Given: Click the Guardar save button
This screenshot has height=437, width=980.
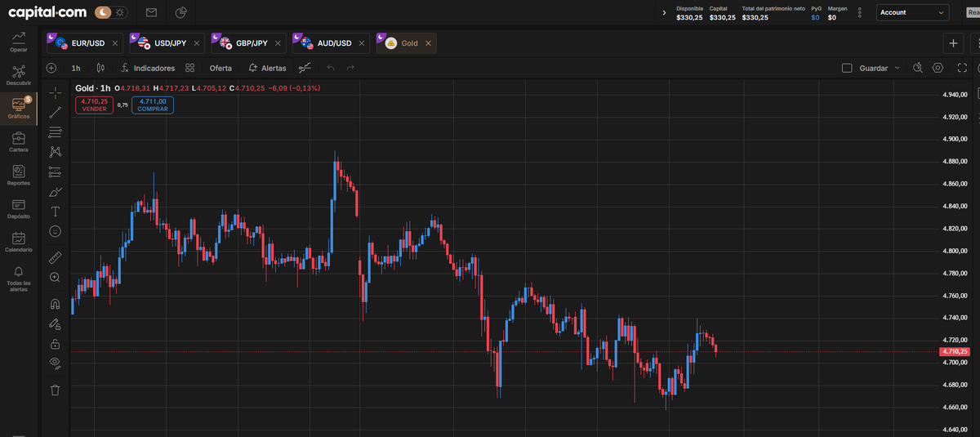Looking at the screenshot, I should 874,68.
